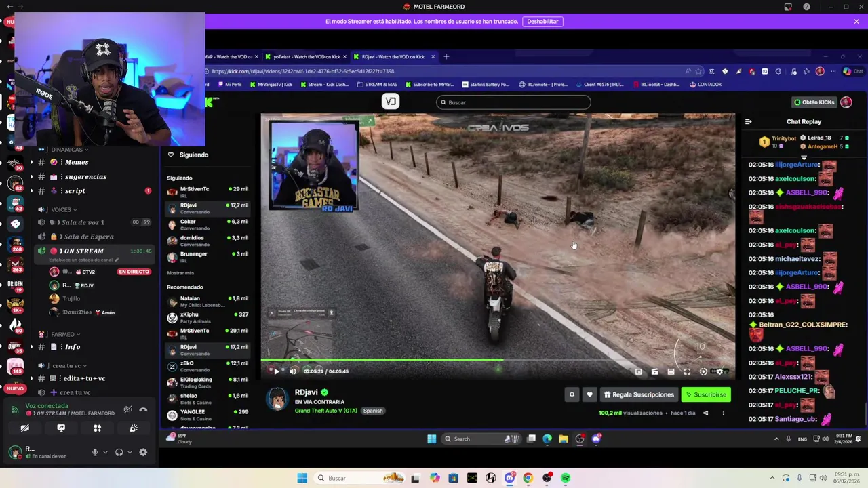Screen dimensions: 868x488
Task: Collapse the DINAMICAS category
Action: point(66,150)
